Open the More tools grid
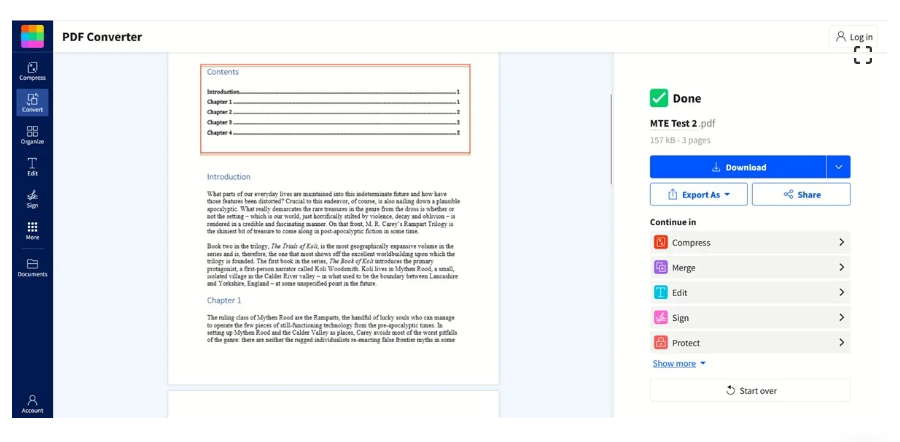This screenshot has height=442, width=900. tap(32, 231)
